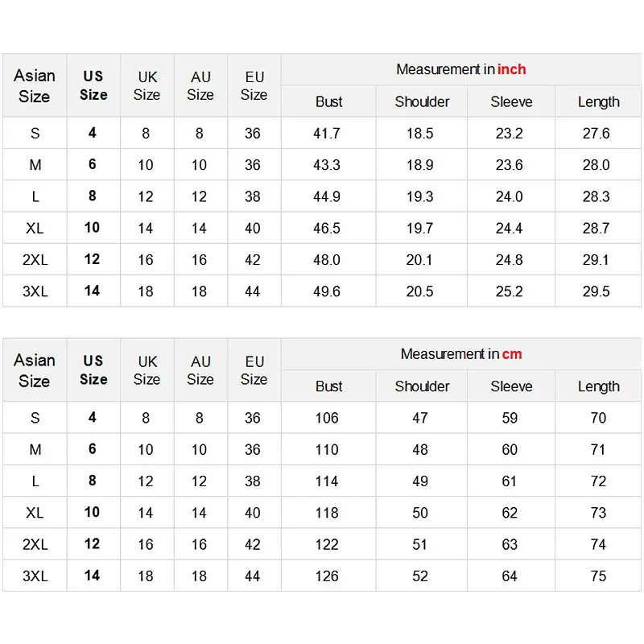This screenshot has width=644, height=644.
Task: Click bust value 48.0 in inch table
Action: point(327,259)
